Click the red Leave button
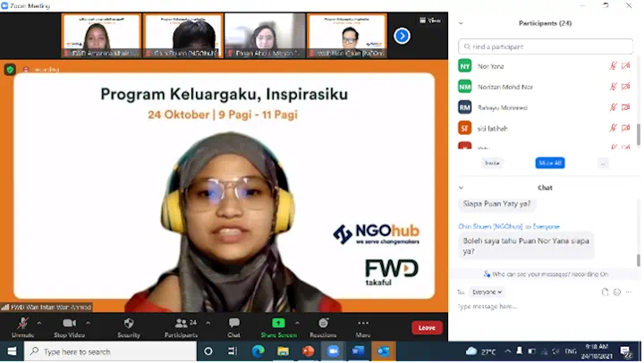644x363 pixels. click(x=427, y=328)
